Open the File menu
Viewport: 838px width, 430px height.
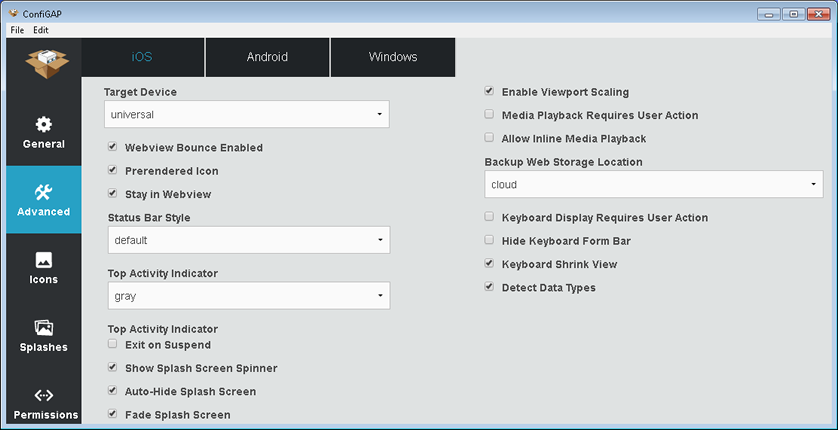[x=17, y=30]
